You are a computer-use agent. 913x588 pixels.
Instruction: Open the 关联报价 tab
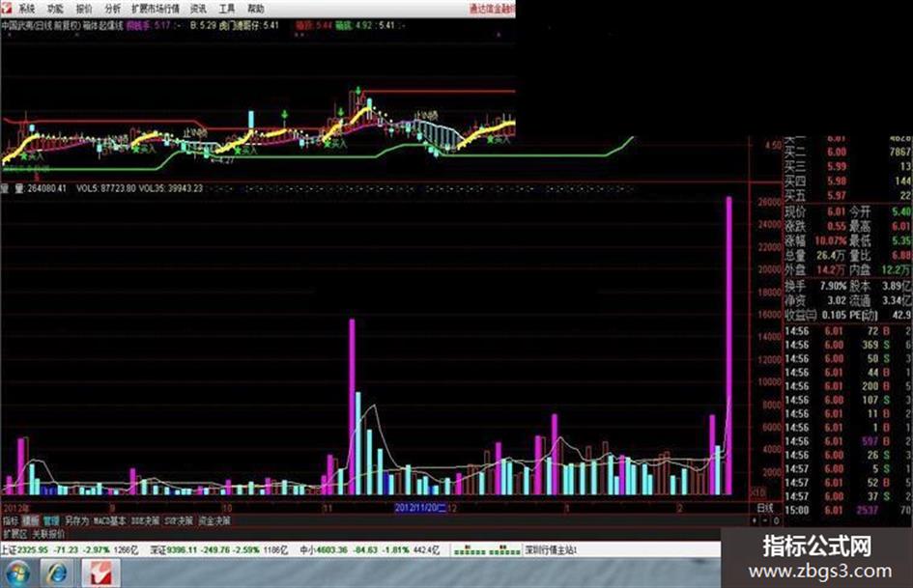click(48, 534)
